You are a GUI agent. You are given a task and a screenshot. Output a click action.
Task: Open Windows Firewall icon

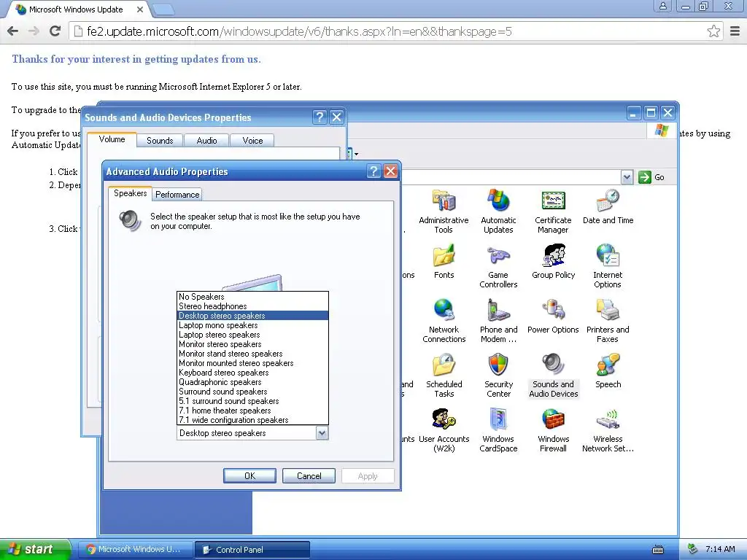point(553,430)
